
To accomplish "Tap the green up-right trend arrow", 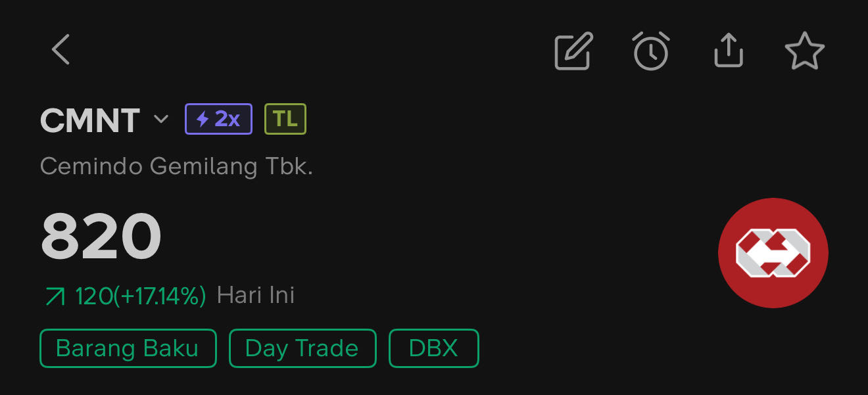I will click(x=55, y=297).
